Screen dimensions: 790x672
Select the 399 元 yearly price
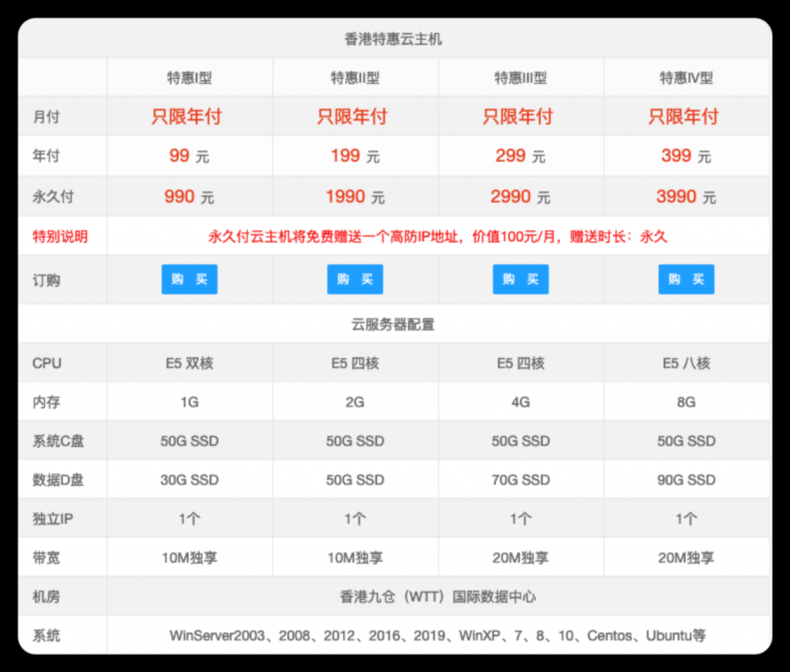click(686, 156)
